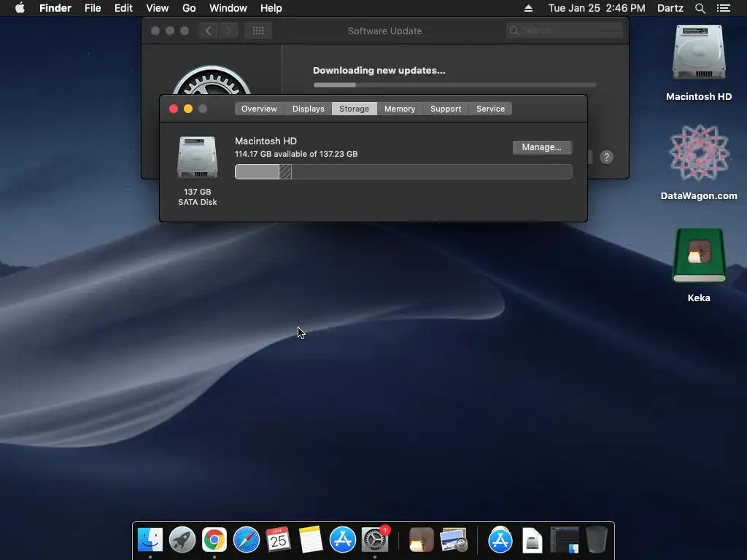Click the Software Update gear icon
The width and height of the screenshot is (747, 560).
click(212, 80)
